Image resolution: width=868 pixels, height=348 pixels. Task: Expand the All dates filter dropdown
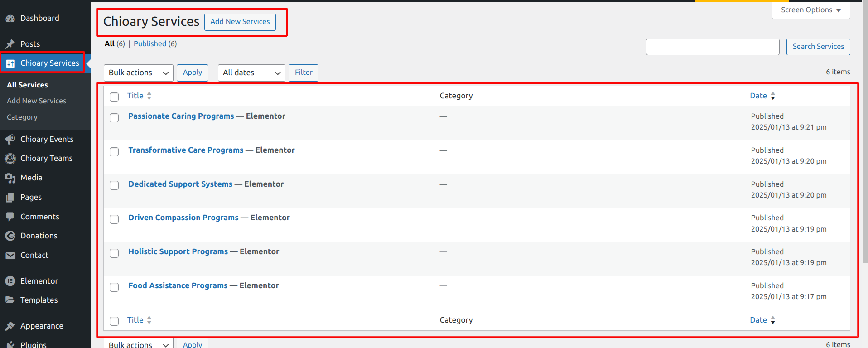tap(251, 73)
